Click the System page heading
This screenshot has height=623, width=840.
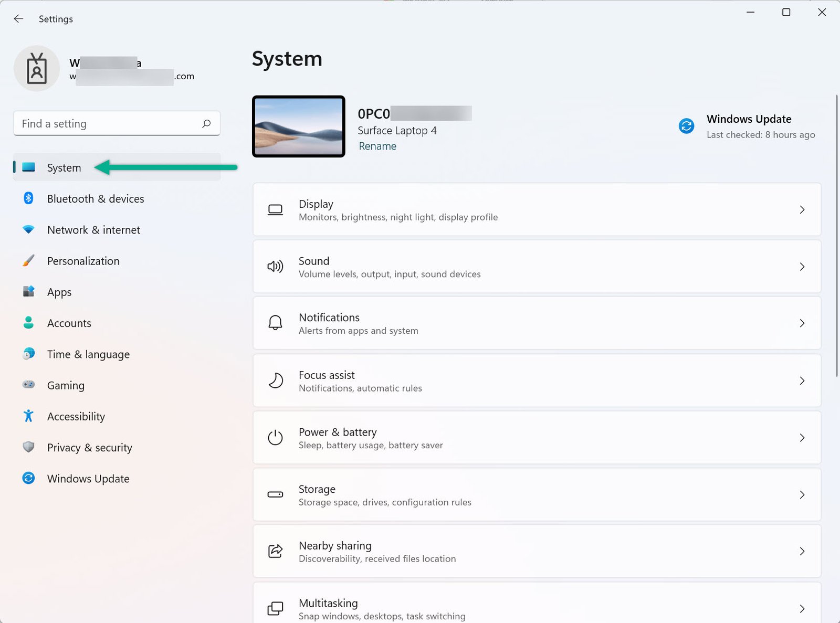(287, 59)
